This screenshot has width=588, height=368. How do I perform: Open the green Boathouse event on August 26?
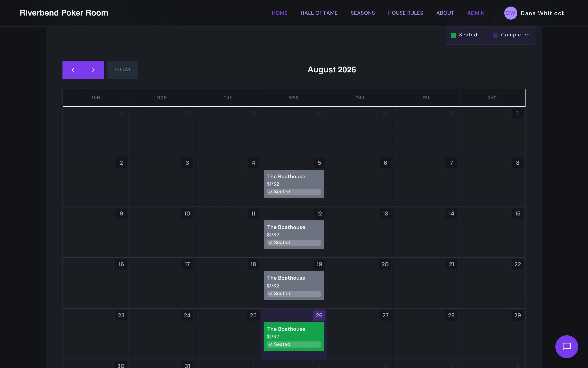pyautogui.click(x=294, y=336)
